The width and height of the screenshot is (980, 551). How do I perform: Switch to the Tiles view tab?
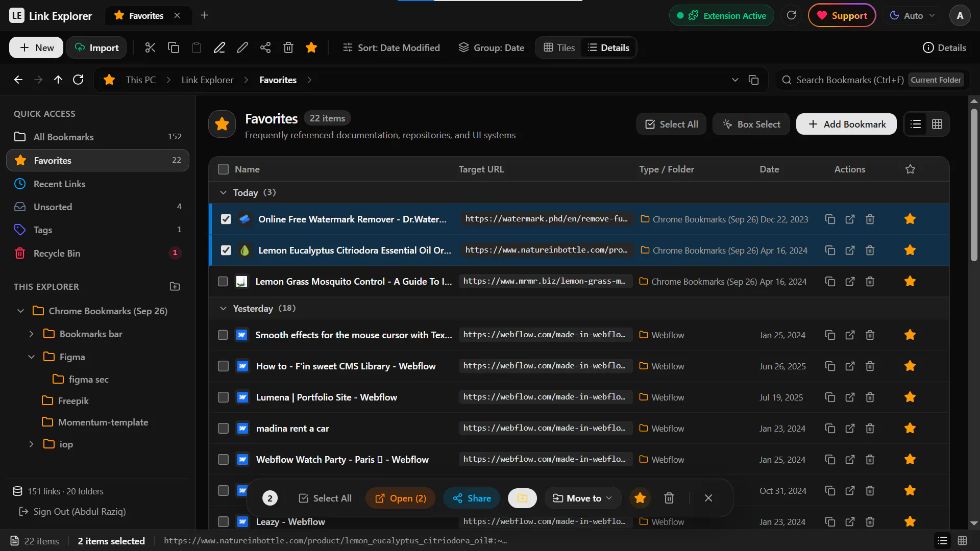point(559,47)
